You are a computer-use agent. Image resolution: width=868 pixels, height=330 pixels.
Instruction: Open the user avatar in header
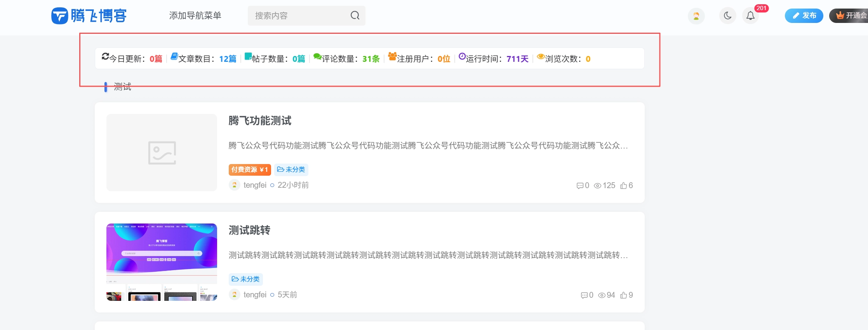(x=696, y=16)
